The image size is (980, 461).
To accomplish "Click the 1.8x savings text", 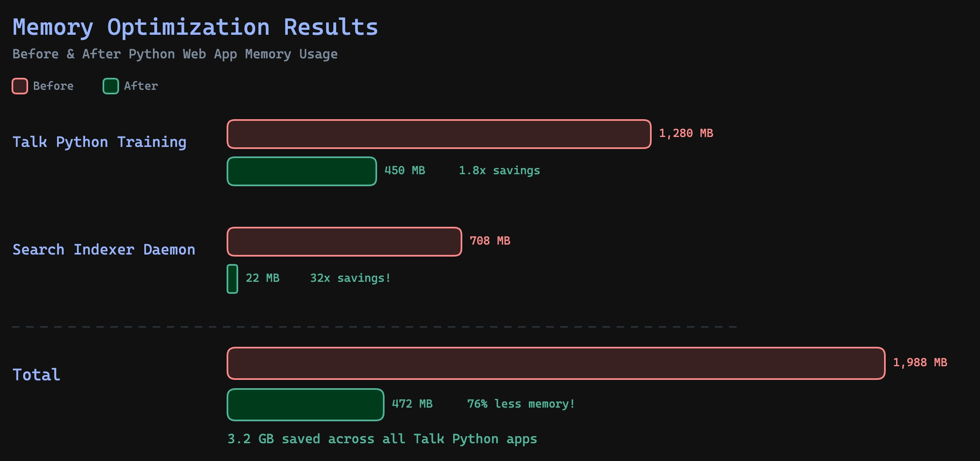I will (x=499, y=170).
